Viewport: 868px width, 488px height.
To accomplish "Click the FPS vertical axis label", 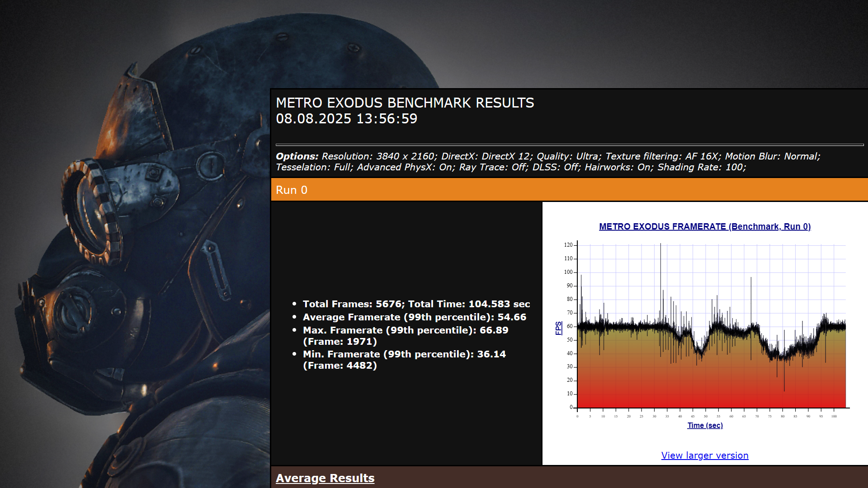I will (558, 328).
